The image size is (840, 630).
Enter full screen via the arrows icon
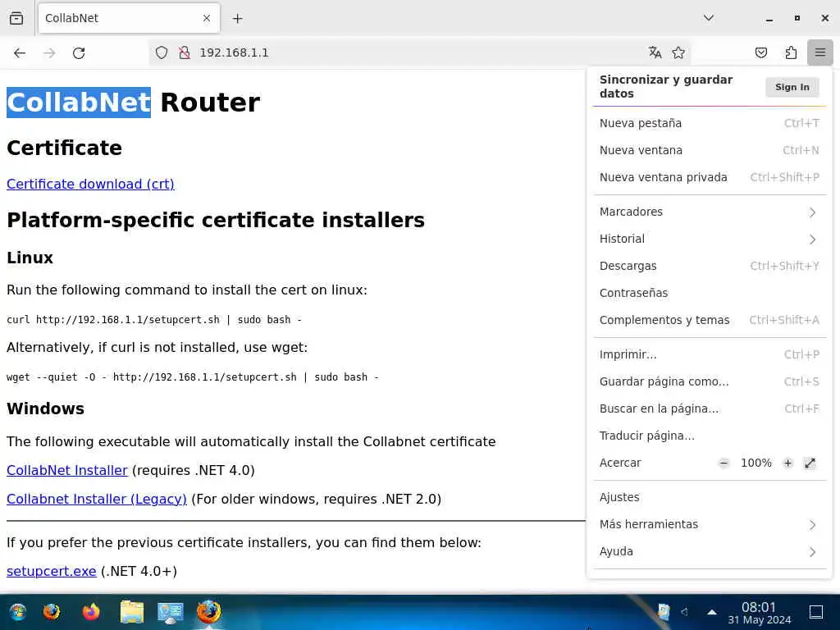[810, 463]
